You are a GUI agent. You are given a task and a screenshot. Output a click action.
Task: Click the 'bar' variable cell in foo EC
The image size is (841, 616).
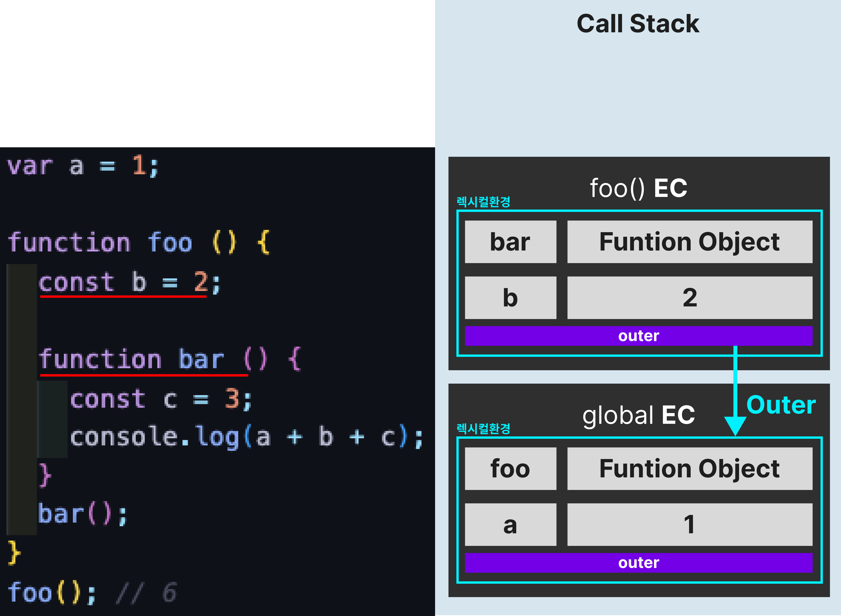pyautogui.click(x=510, y=242)
